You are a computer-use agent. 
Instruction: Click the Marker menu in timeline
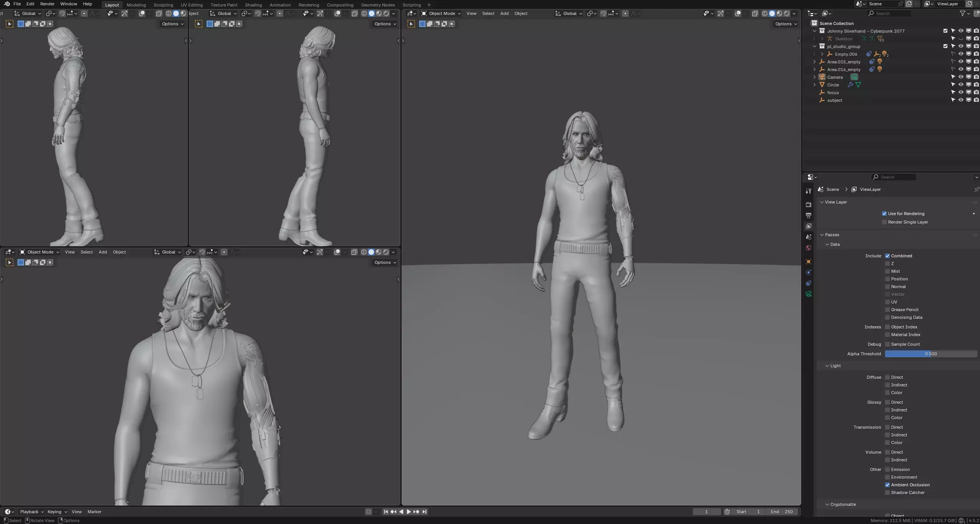pyautogui.click(x=94, y=512)
